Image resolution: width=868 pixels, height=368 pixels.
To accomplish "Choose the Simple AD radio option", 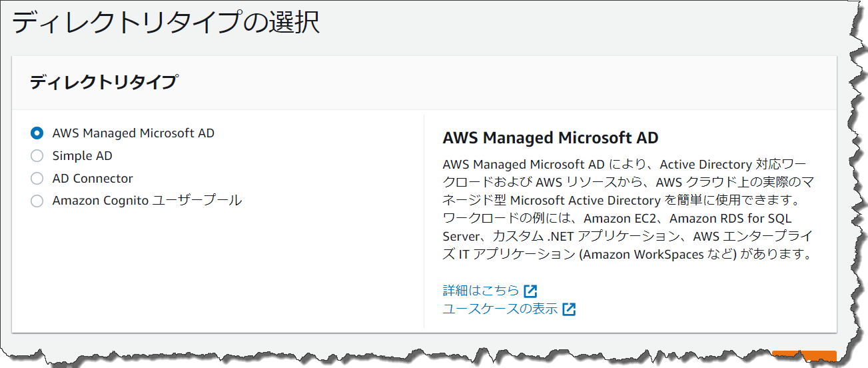I will click(x=37, y=156).
